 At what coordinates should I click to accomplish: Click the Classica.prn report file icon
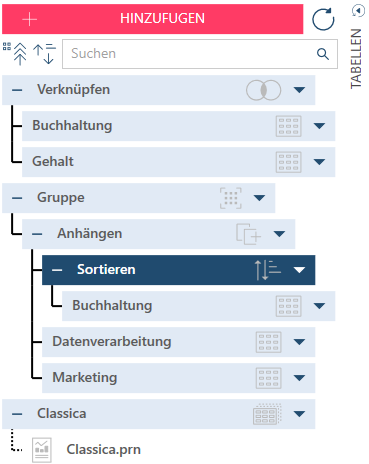click(42, 450)
